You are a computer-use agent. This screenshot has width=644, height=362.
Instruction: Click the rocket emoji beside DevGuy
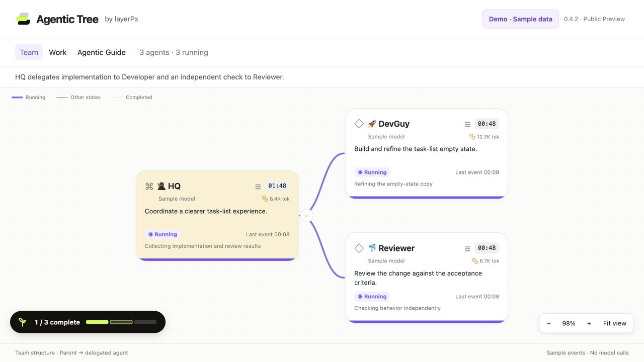[x=372, y=124]
